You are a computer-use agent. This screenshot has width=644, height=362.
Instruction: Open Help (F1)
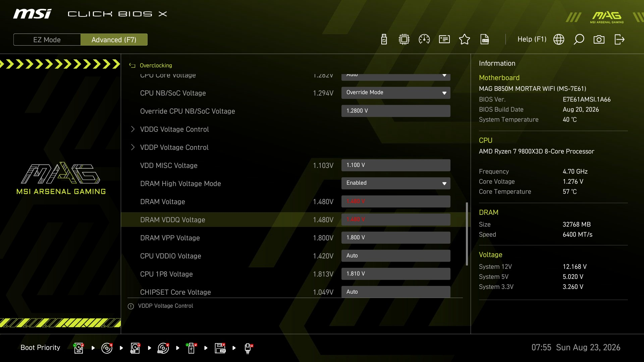(x=532, y=39)
